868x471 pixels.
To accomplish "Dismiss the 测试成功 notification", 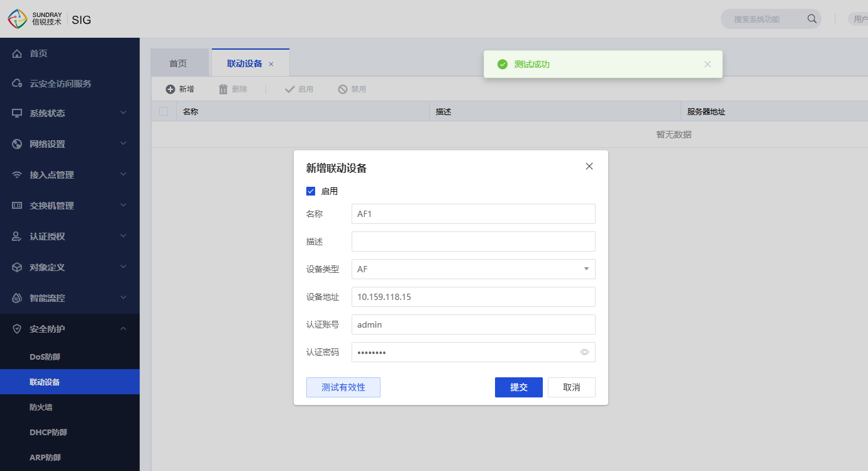I will tap(708, 64).
